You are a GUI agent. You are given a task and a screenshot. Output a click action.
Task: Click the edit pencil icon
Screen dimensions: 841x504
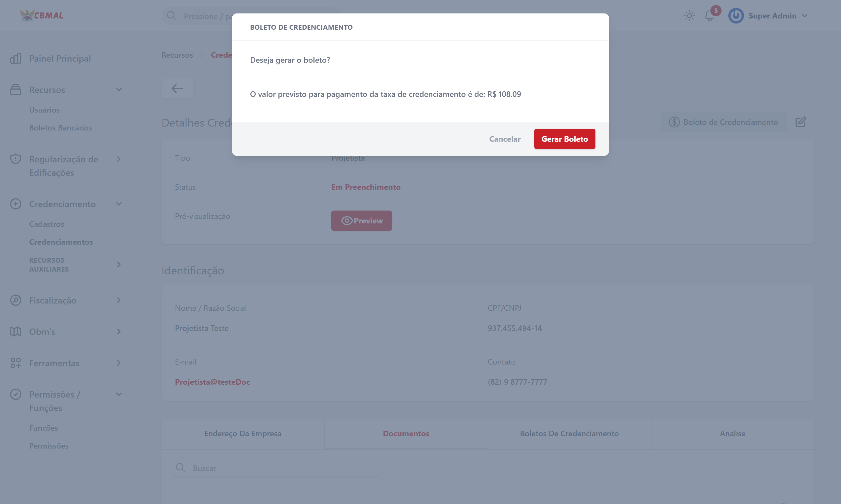click(x=801, y=122)
